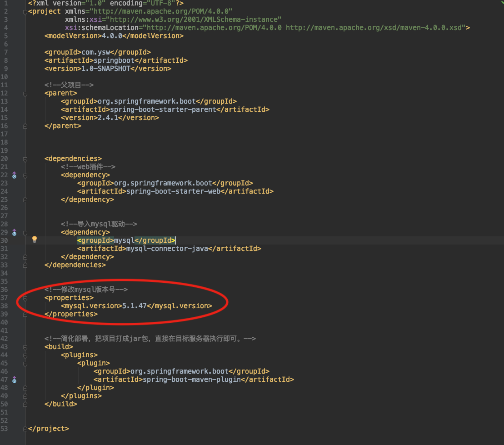
Task: Click groupId line inside the <plugin> block
Action: (181, 371)
